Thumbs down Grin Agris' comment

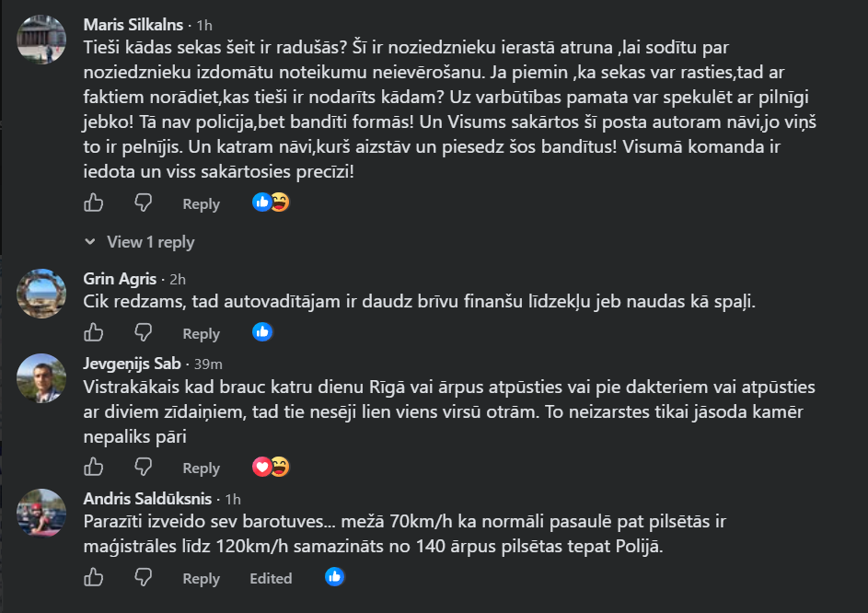[x=144, y=332]
